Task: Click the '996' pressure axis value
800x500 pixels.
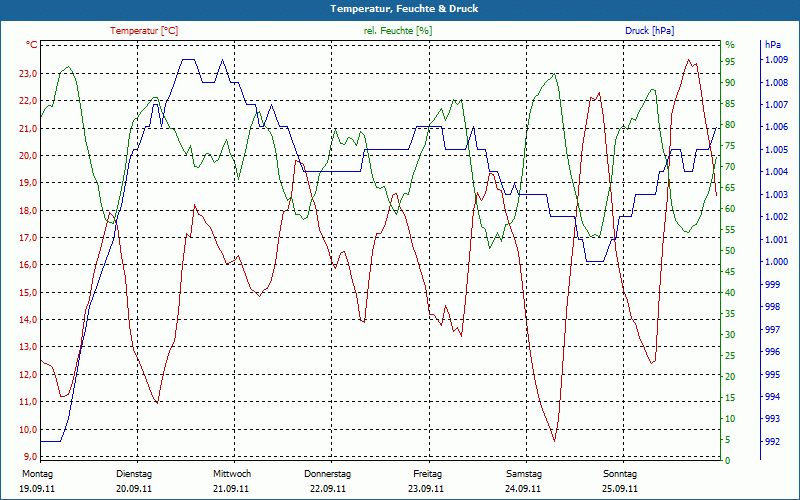Action: tap(772, 352)
